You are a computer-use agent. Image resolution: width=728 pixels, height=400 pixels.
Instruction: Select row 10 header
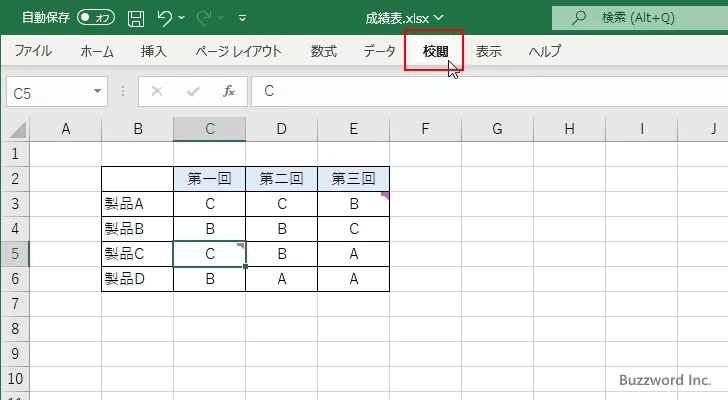(15, 379)
